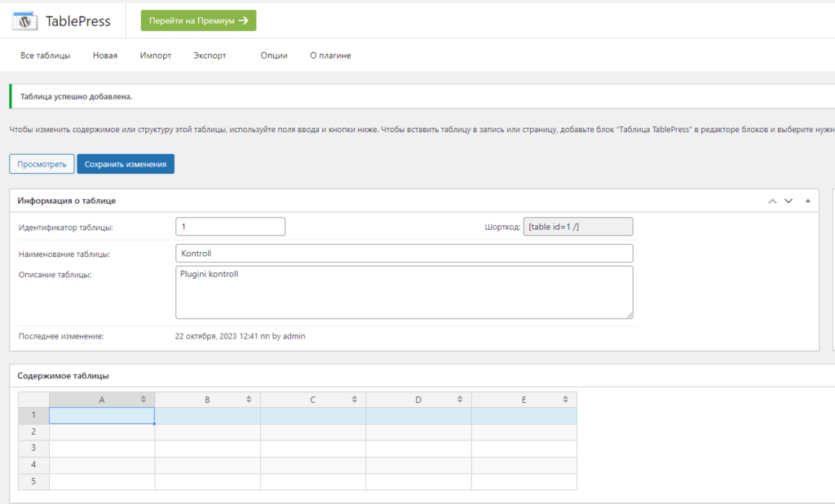
Task: Click the table description textarea
Action: tap(404, 293)
